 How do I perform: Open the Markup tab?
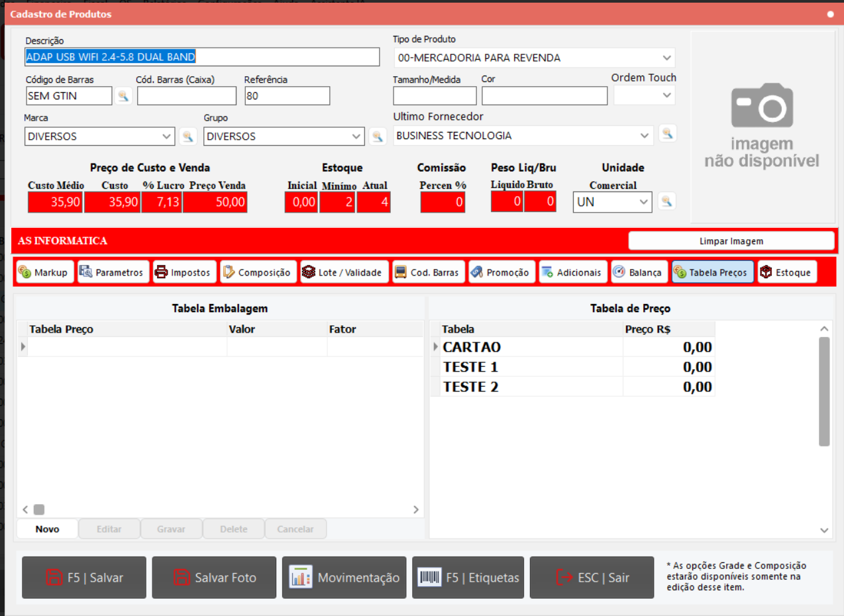44,272
